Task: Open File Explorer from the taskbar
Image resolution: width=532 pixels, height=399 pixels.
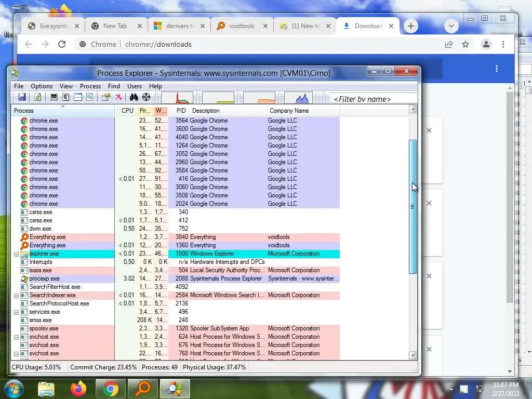Action: click(46, 389)
